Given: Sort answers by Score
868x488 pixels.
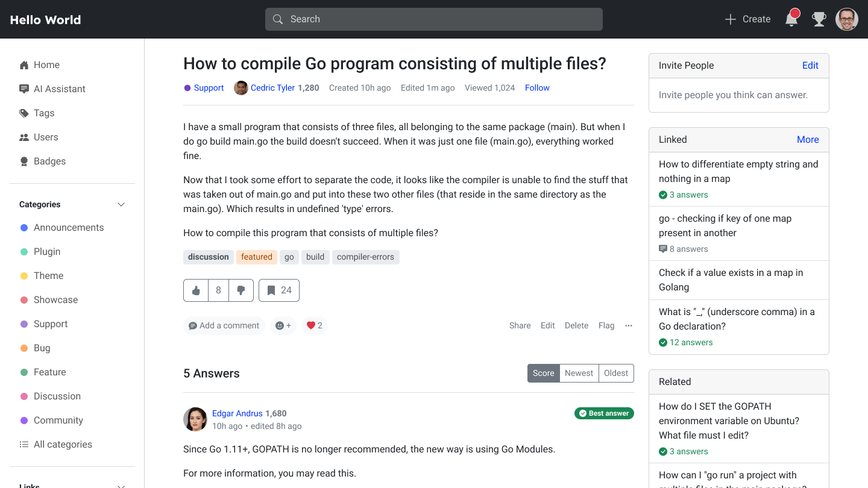Looking at the screenshot, I should (x=543, y=373).
